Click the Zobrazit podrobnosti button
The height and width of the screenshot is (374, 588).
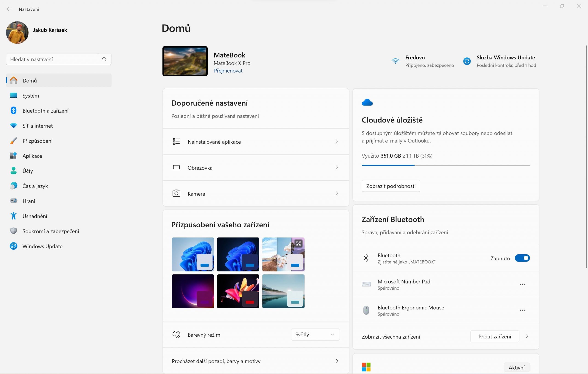click(391, 186)
